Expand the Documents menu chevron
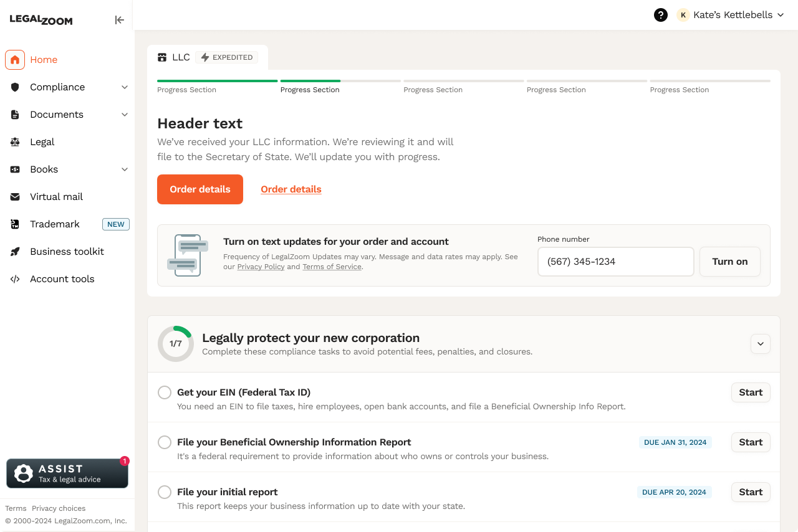The height and width of the screenshot is (532, 798). click(x=125, y=115)
